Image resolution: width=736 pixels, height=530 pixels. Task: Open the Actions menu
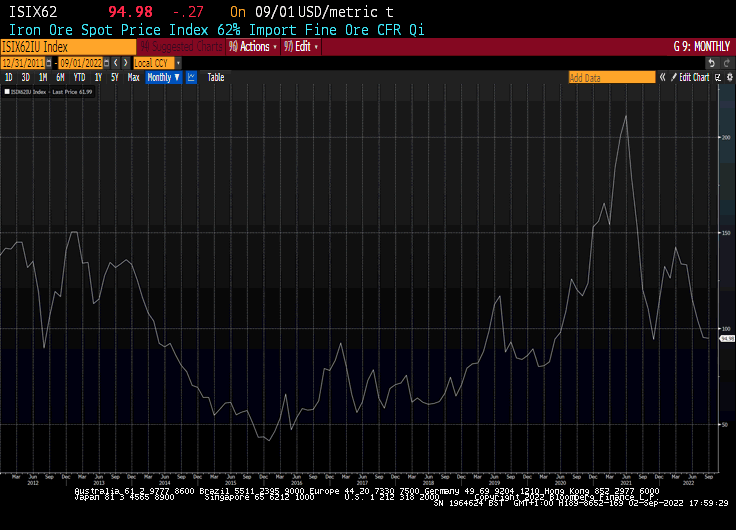(253, 47)
